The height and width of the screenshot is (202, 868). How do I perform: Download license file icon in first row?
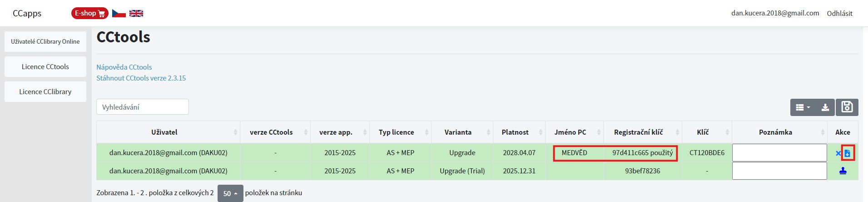(x=848, y=153)
